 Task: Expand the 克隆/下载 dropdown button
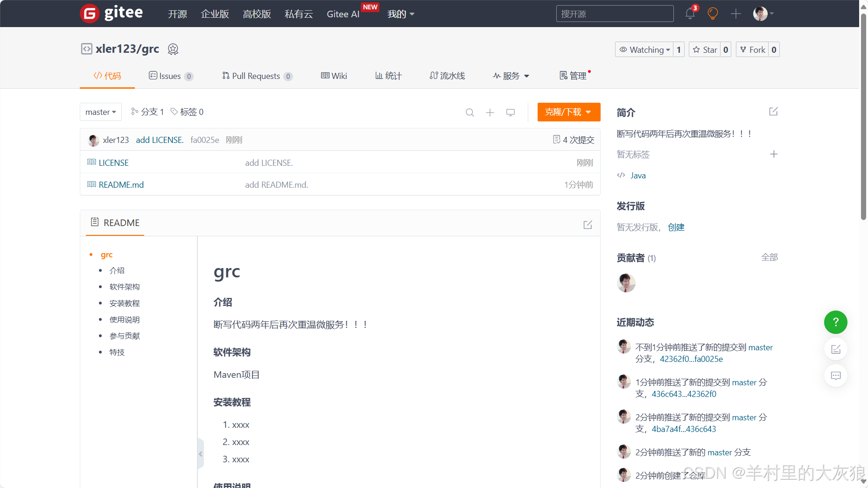[x=569, y=112]
